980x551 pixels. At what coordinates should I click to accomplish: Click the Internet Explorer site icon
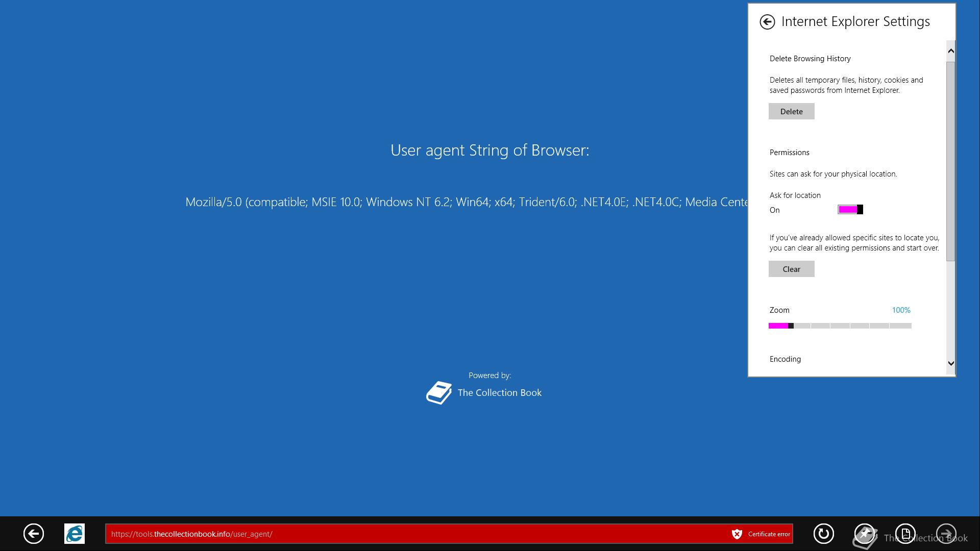coord(75,534)
